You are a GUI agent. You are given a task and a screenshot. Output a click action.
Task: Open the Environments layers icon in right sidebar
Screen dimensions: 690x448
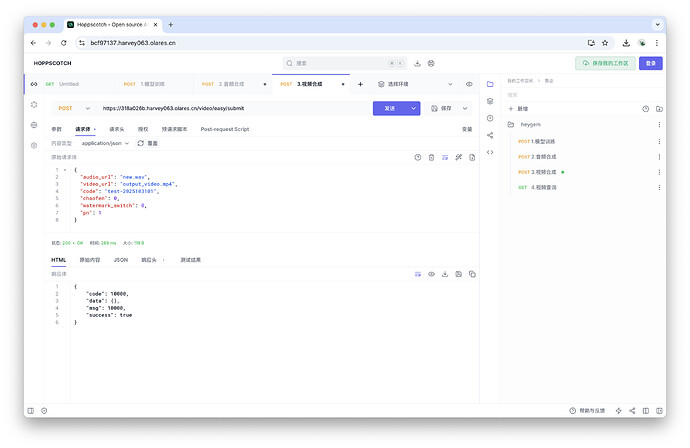[490, 101]
